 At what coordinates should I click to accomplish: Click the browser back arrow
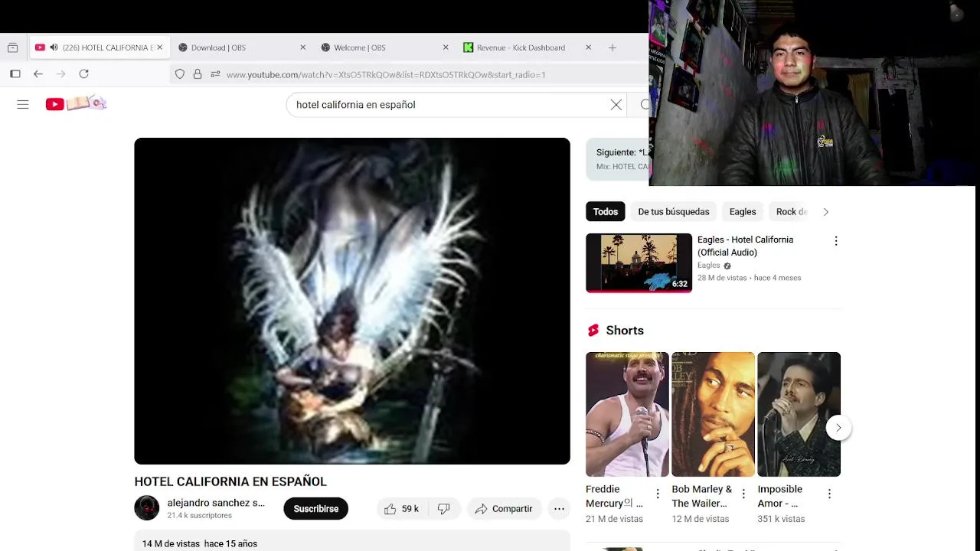[x=38, y=74]
